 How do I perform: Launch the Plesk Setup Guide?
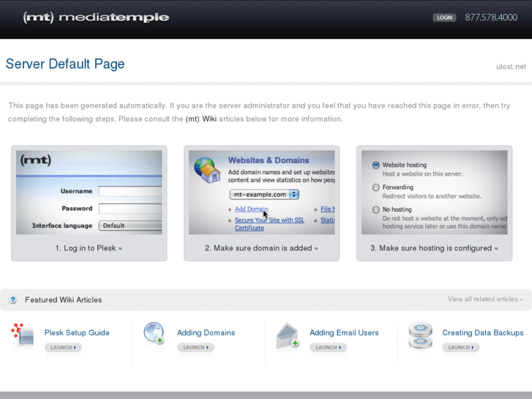coord(63,347)
